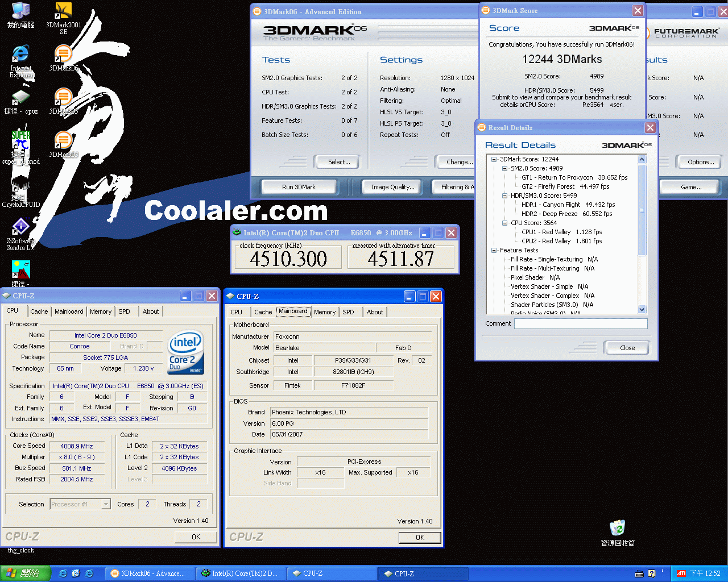This screenshot has width=728, height=582.
Task: Click the Options... button in 3DMark06
Action: [x=701, y=162]
